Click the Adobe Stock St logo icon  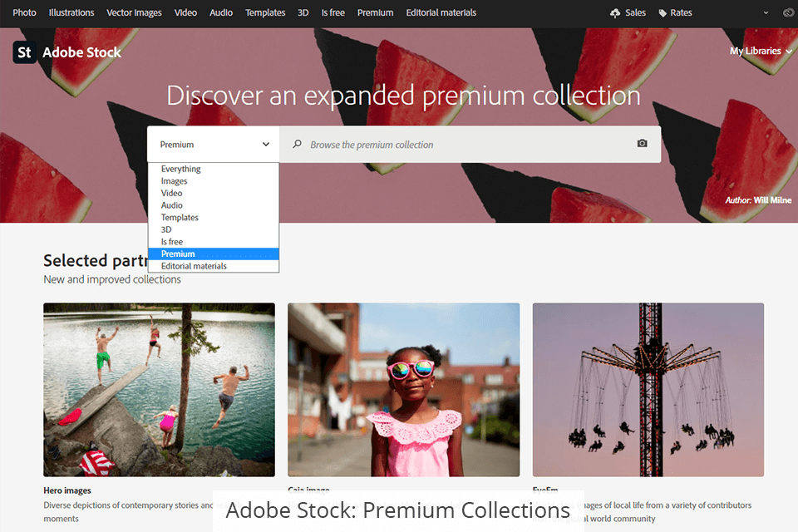pyautogui.click(x=24, y=52)
